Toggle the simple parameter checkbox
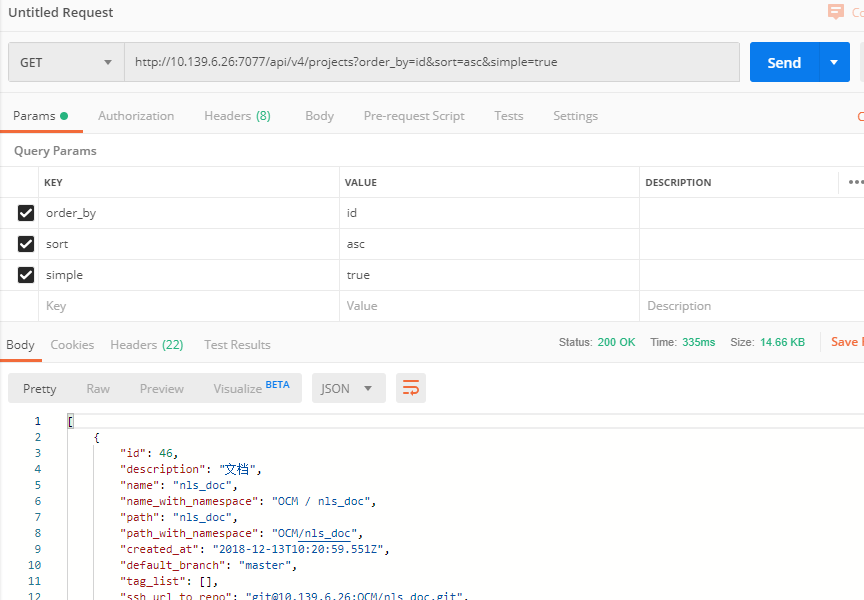 pos(26,275)
